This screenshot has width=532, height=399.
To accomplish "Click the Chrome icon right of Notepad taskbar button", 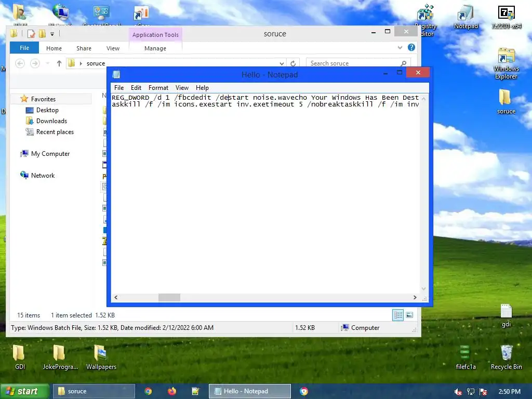I will [303, 391].
